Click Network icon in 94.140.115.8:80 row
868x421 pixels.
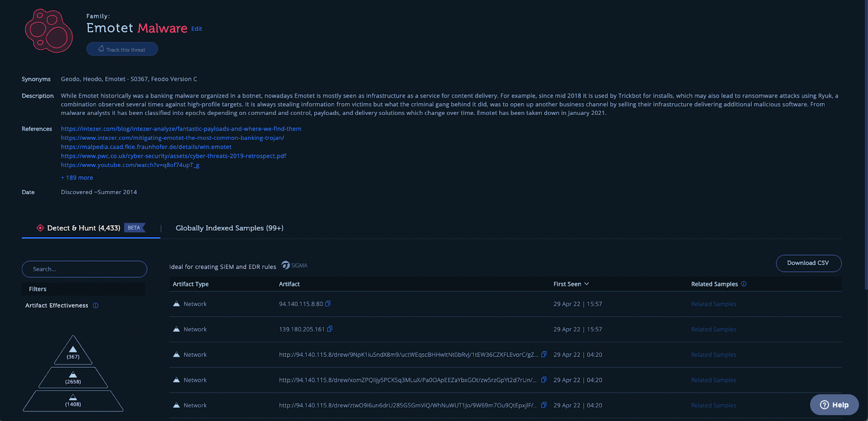click(x=176, y=304)
